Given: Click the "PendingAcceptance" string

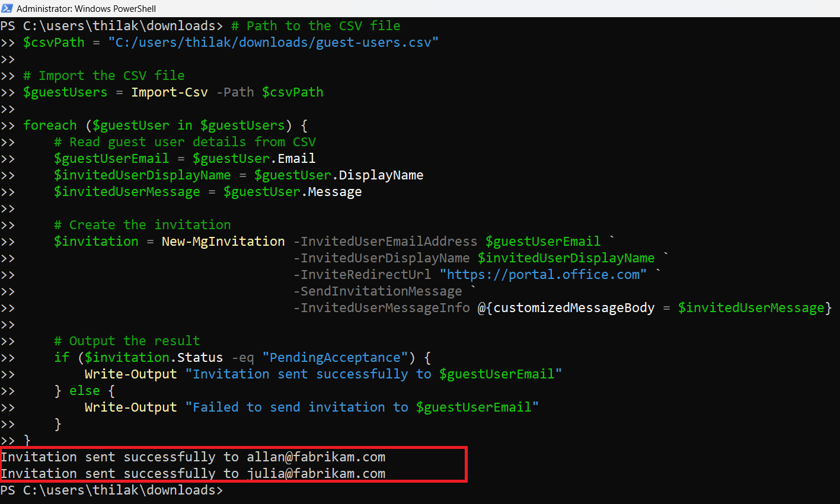Looking at the screenshot, I should (x=335, y=358).
